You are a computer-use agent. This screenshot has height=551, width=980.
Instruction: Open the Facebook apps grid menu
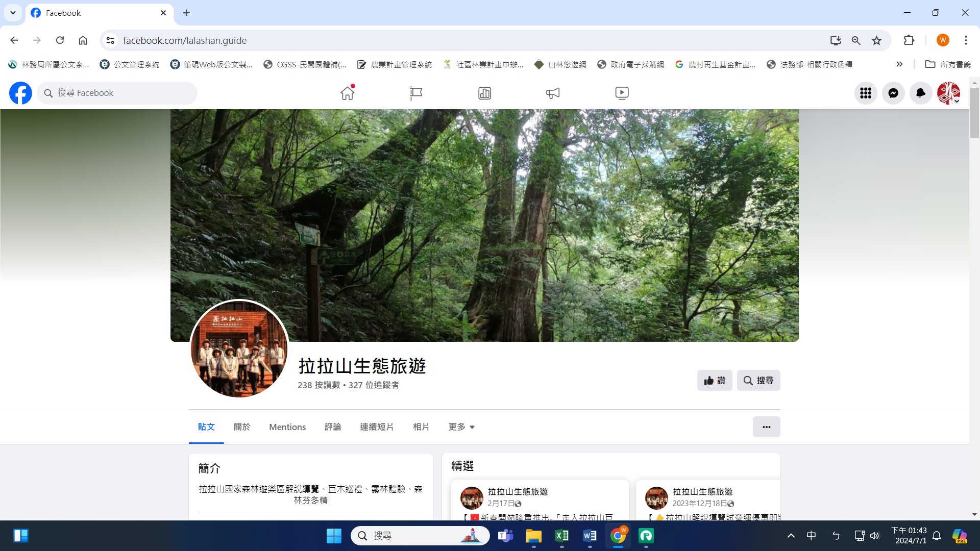coord(866,93)
